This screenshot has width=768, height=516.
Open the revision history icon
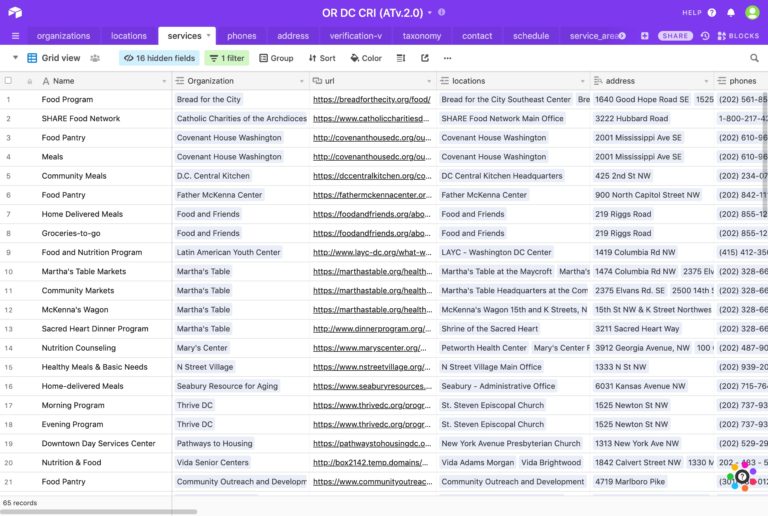point(705,36)
